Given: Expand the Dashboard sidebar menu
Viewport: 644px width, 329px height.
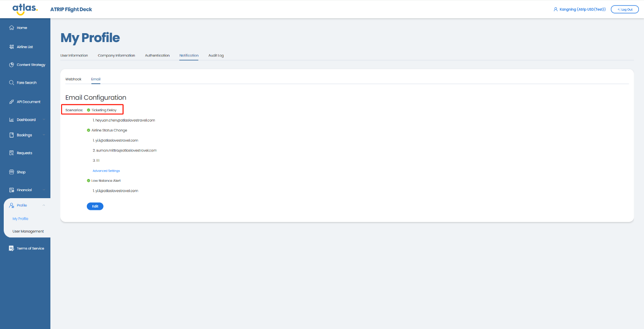Looking at the screenshot, I should tap(43, 120).
